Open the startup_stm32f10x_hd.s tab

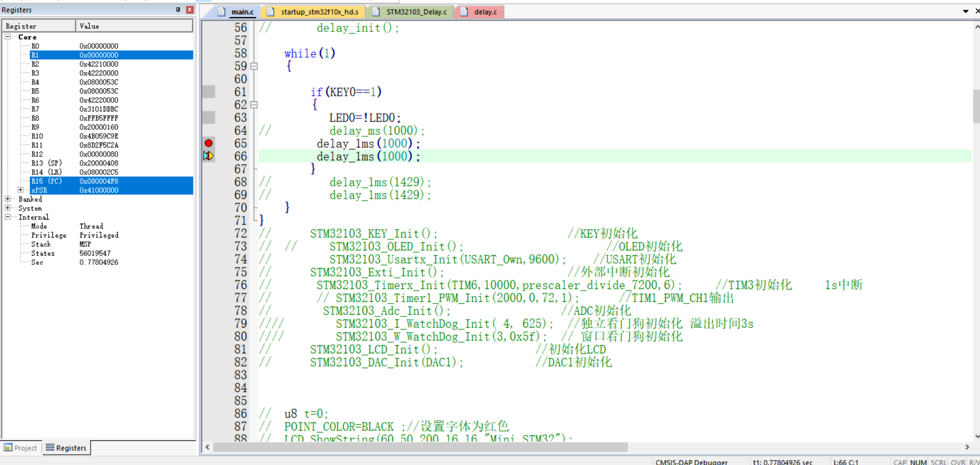(x=313, y=12)
